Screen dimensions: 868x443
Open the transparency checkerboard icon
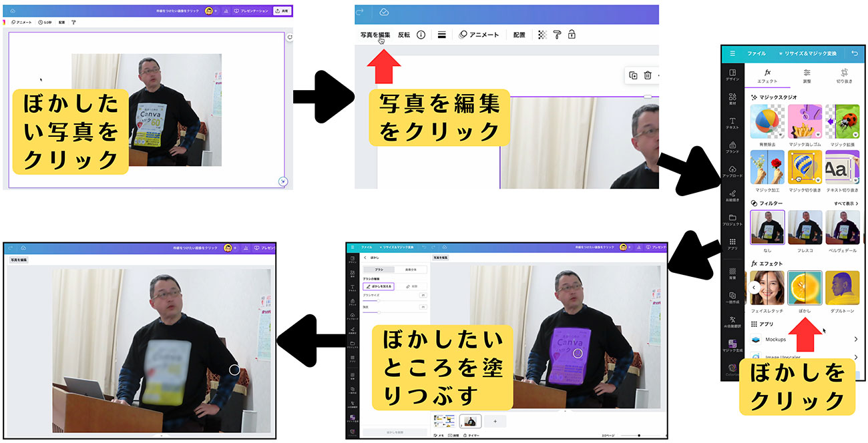click(542, 35)
